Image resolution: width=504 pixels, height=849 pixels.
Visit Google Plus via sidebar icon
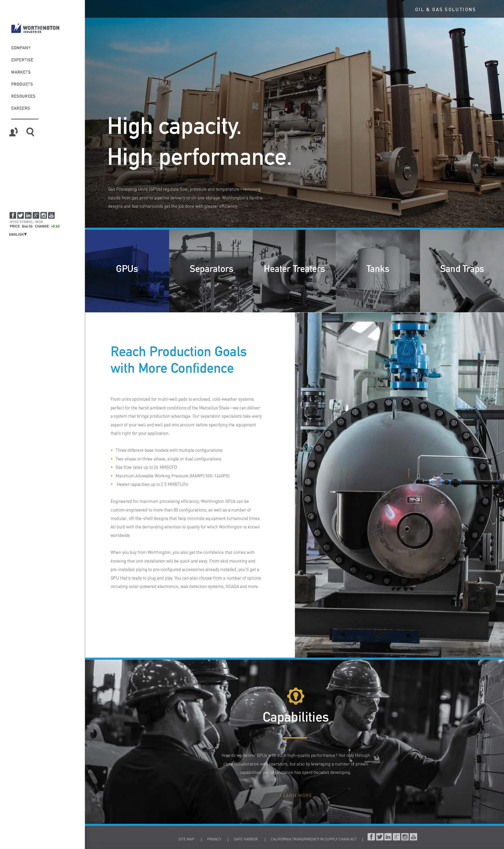[x=36, y=215]
